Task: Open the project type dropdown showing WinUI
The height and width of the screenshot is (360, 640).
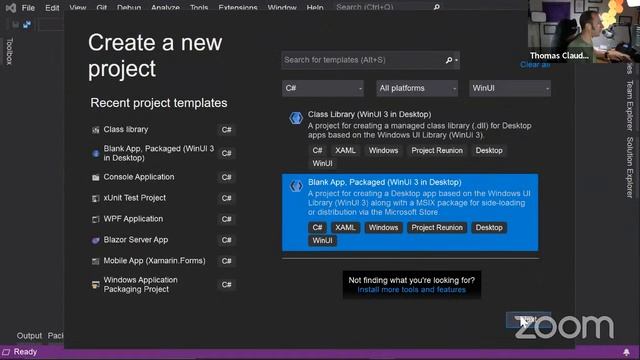Action: pyautogui.click(x=510, y=88)
